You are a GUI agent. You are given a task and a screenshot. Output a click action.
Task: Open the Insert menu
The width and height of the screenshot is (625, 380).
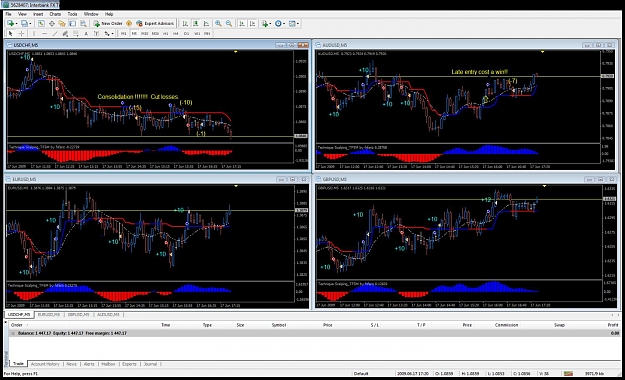(x=38, y=14)
